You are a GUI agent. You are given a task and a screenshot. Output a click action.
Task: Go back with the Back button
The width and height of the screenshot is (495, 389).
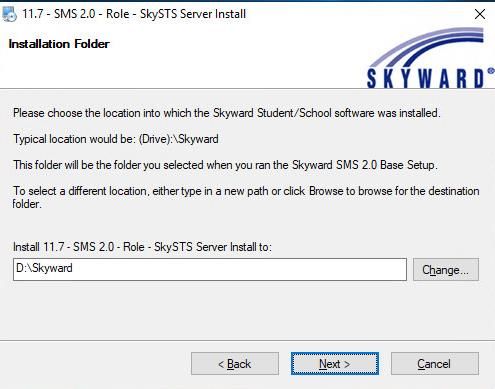pos(235,364)
